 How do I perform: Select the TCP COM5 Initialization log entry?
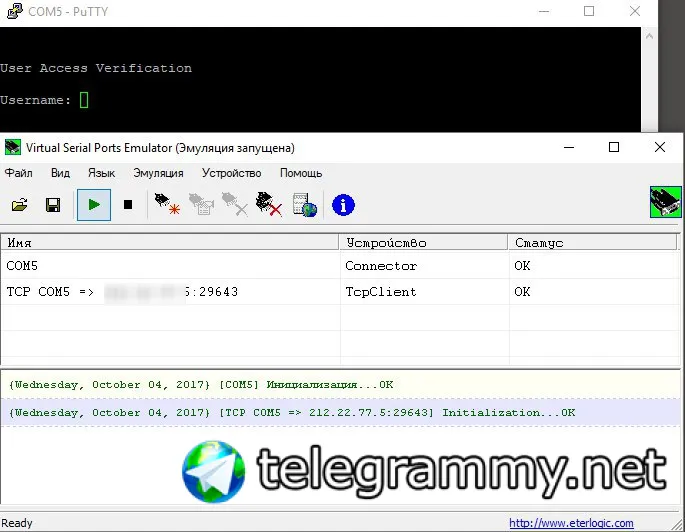point(340,412)
